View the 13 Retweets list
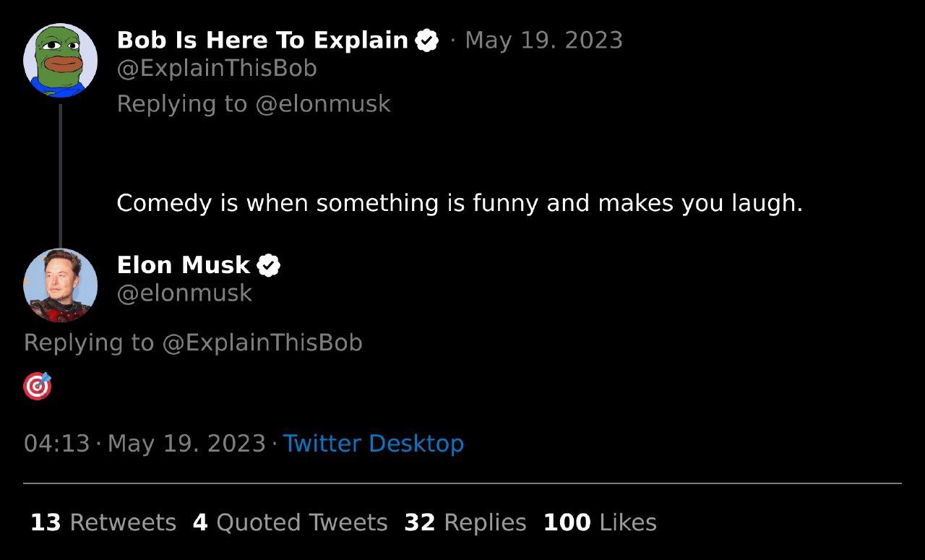925x560 pixels. 103,522
